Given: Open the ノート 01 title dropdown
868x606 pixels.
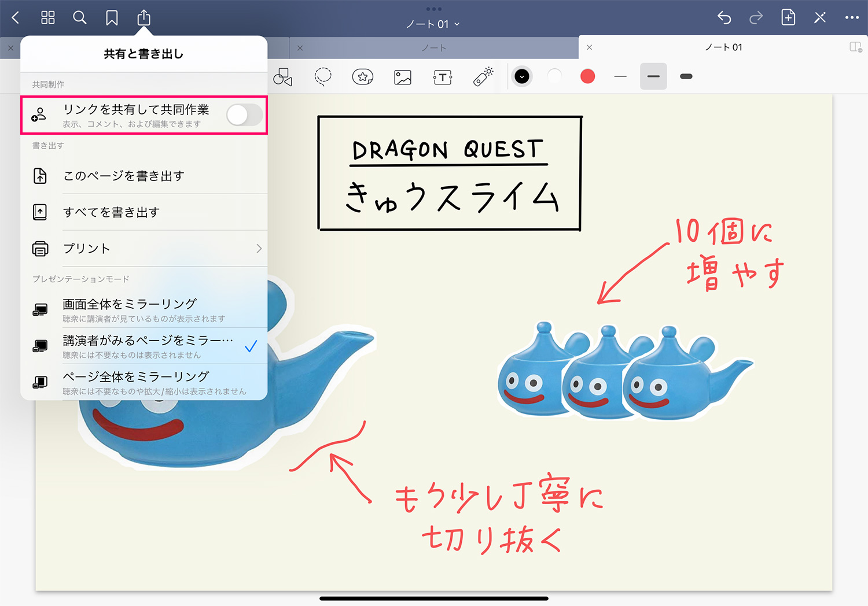Looking at the screenshot, I should click(433, 24).
